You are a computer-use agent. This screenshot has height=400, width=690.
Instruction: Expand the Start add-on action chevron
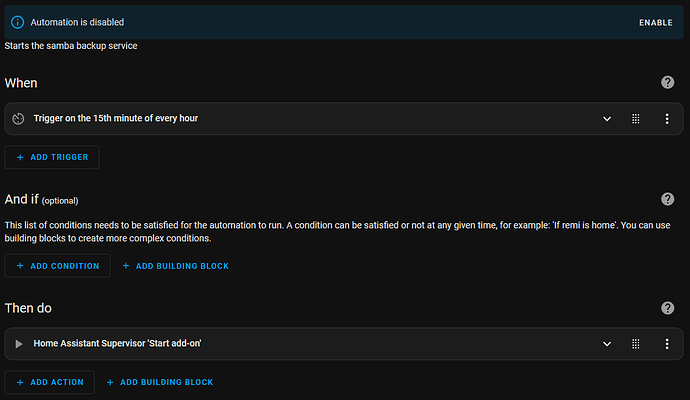(606, 344)
